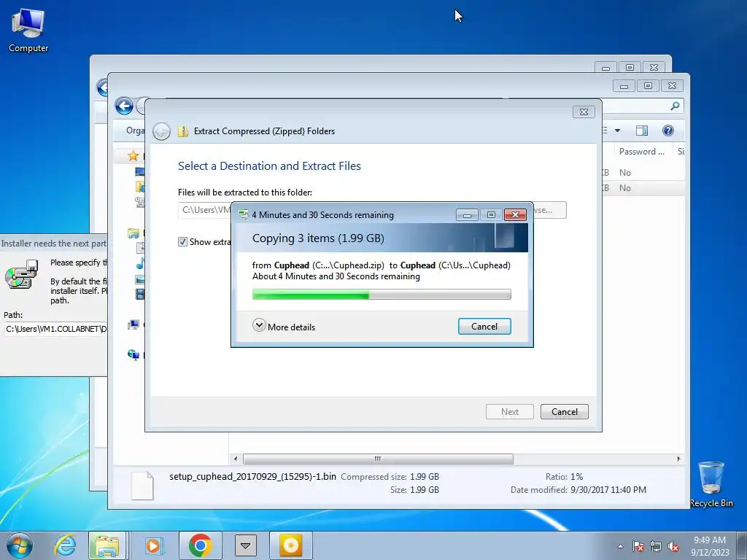Launch Internet Explorer from taskbar
This screenshot has height=560, width=747.
click(x=65, y=545)
